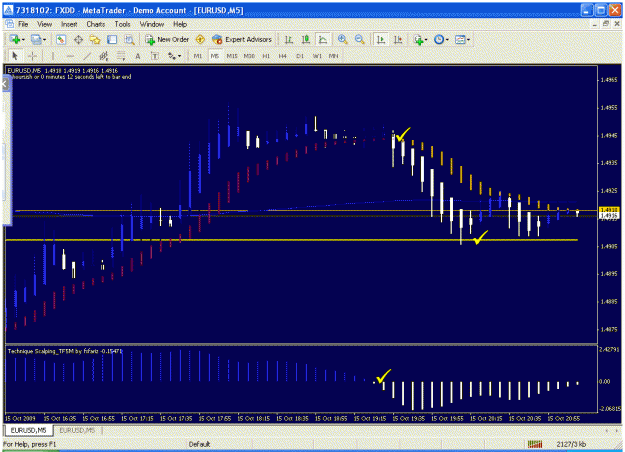625x452 pixels.
Task: Click the connection status bars indicator
Action: click(x=535, y=444)
